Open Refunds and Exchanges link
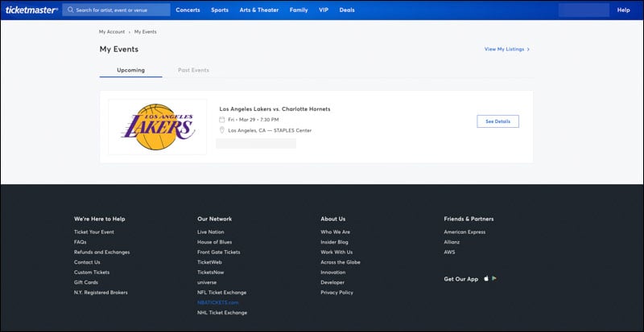The image size is (644, 332). (102, 252)
